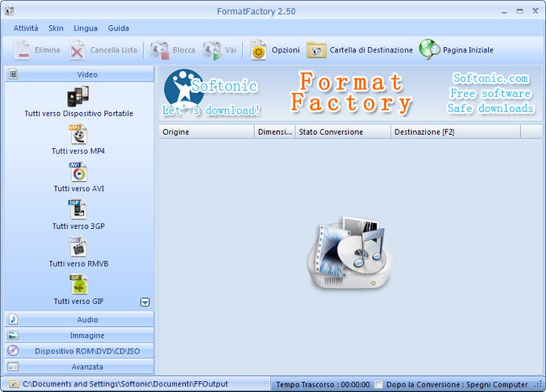The width and height of the screenshot is (546, 392).
Task: Click the Tutti verso Dispositivo Portatile label
Action: 79,113
